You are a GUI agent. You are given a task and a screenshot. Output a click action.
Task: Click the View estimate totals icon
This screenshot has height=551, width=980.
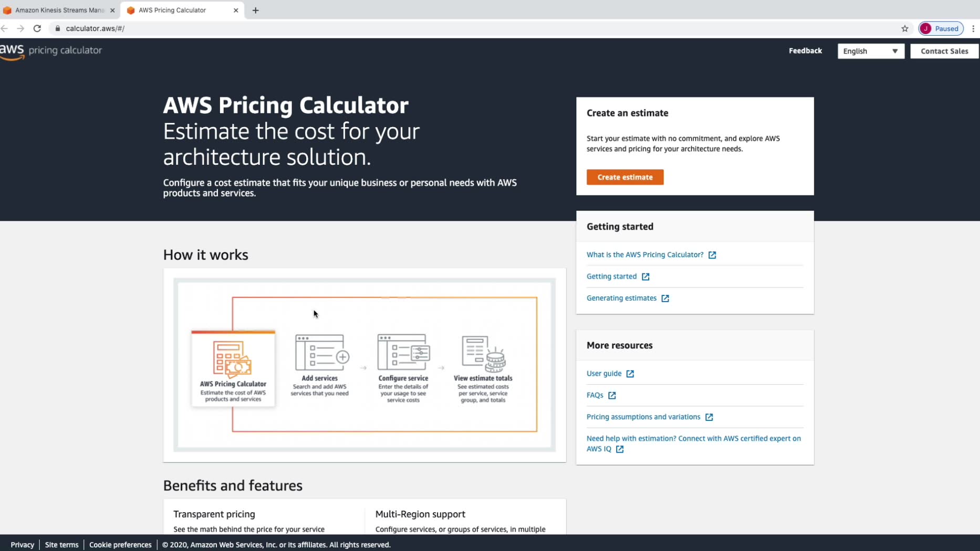[483, 353]
